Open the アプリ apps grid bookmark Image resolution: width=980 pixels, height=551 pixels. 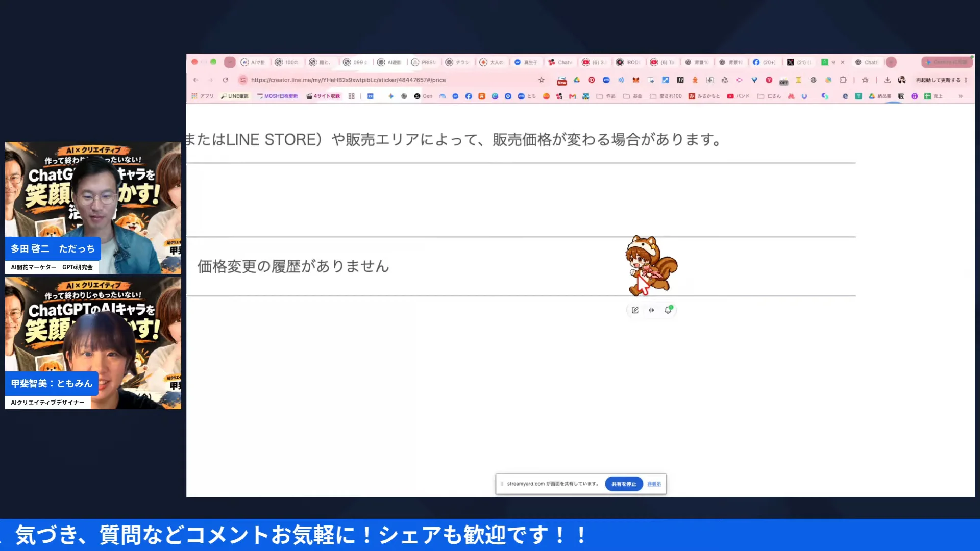point(203,96)
